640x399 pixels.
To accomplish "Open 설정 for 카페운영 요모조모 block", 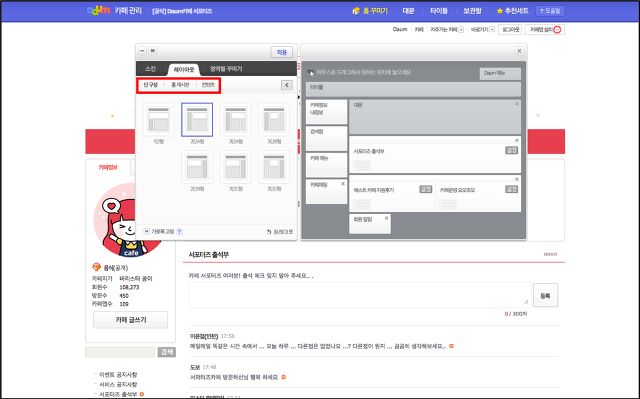I will (x=511, y=189).
